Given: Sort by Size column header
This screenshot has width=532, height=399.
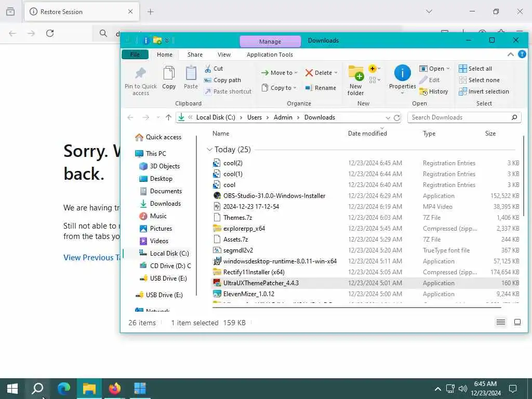Looking at the screenshot, I should [490, 134].
